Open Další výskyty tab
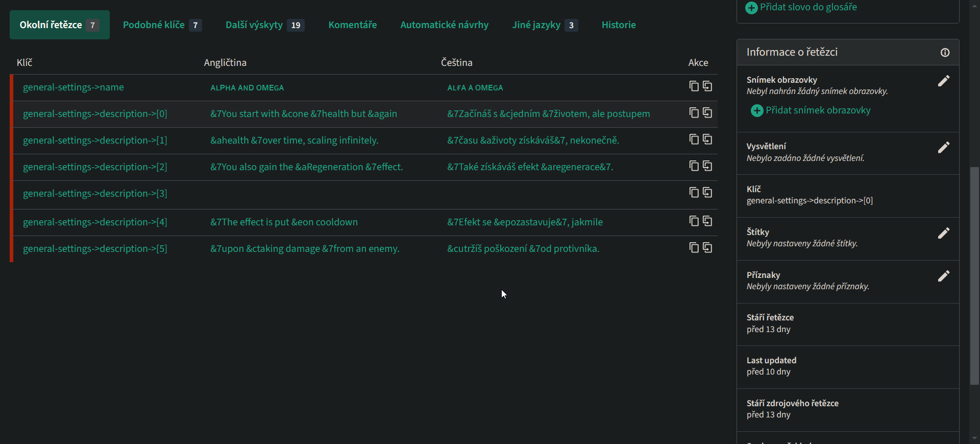 click(265, 25)
